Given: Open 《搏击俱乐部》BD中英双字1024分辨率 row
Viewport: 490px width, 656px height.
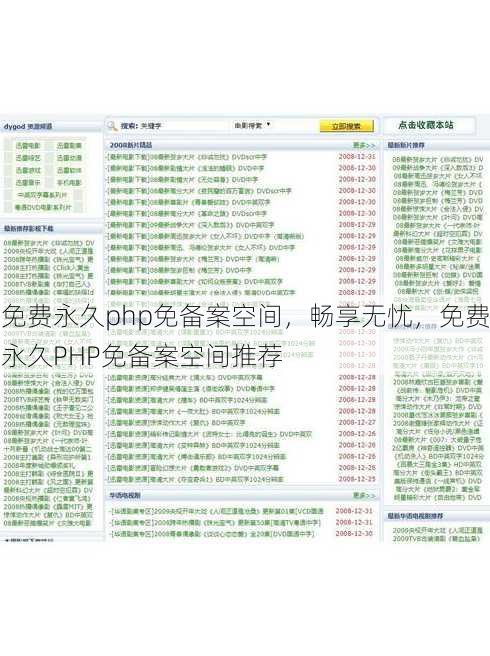Looking at the screenshot, I should (x=197, y=456).
